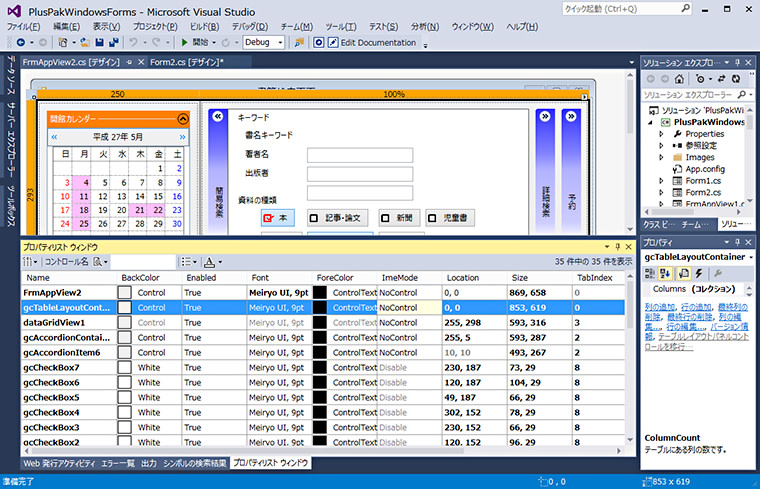
Task: Click the undo arrow icon
Action: 133,43
